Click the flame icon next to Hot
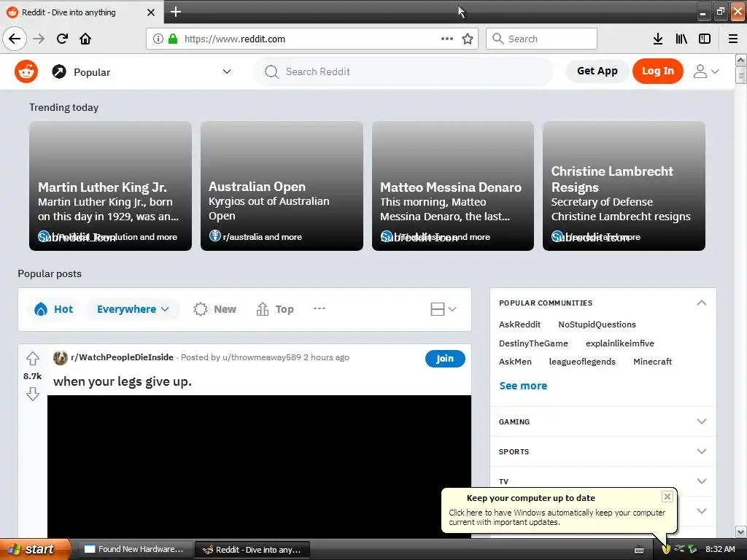This screenshot has width=747, height=560. tap(41, 309)
